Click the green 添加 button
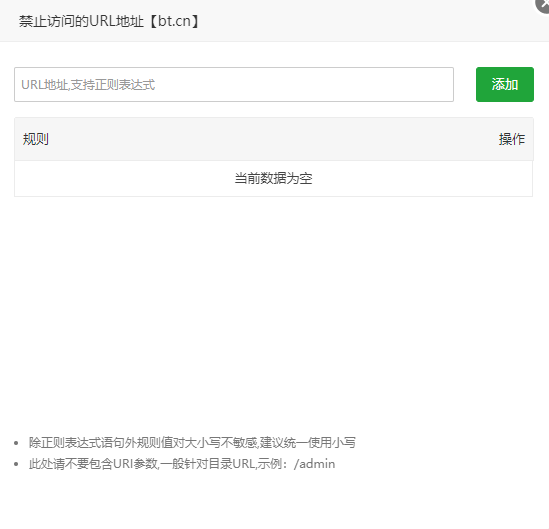The height and width of the screenshot is (529, 549). coord(505,84)
